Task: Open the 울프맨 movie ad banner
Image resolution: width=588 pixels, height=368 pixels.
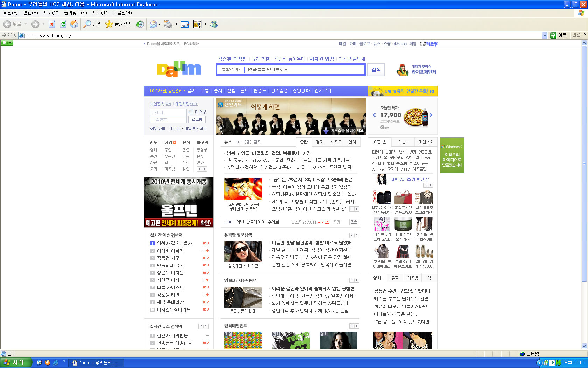Action: (x=179, y=203)
